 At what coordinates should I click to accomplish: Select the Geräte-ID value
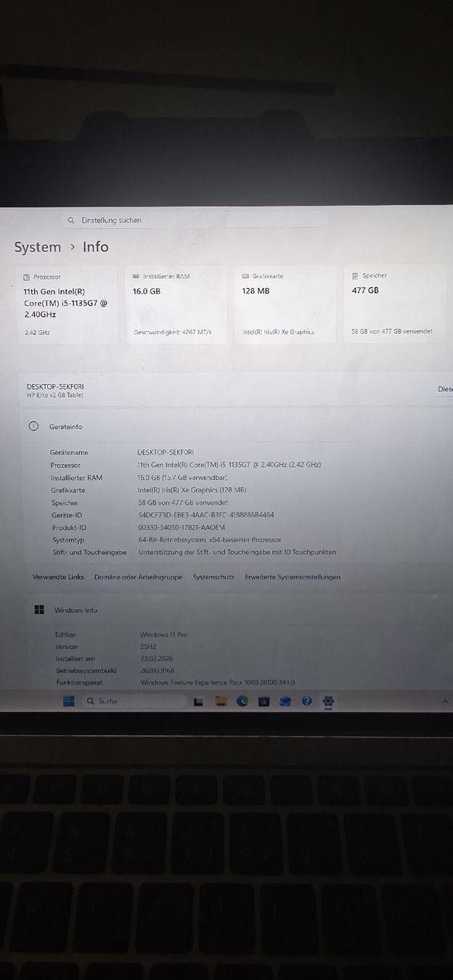pos(206,515)
